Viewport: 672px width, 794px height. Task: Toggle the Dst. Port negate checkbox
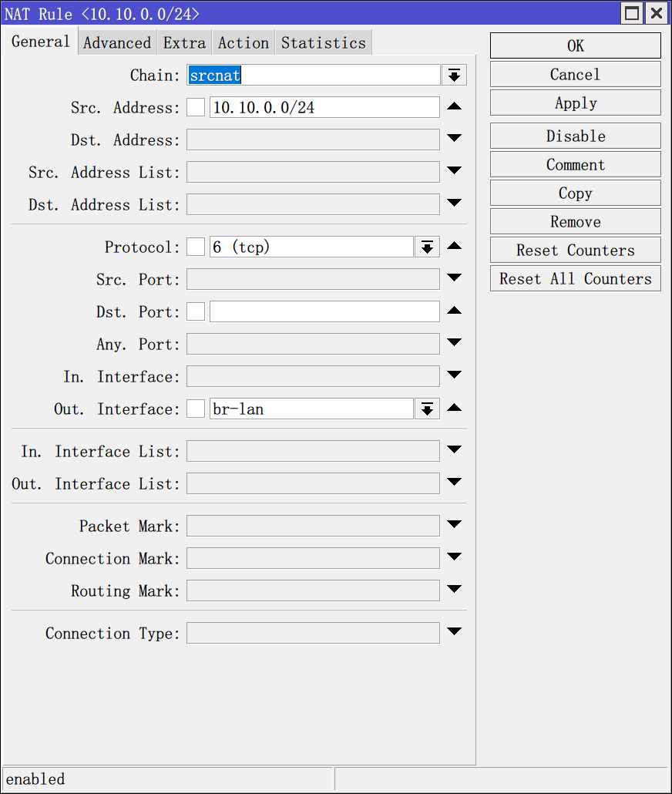[197, 312]
